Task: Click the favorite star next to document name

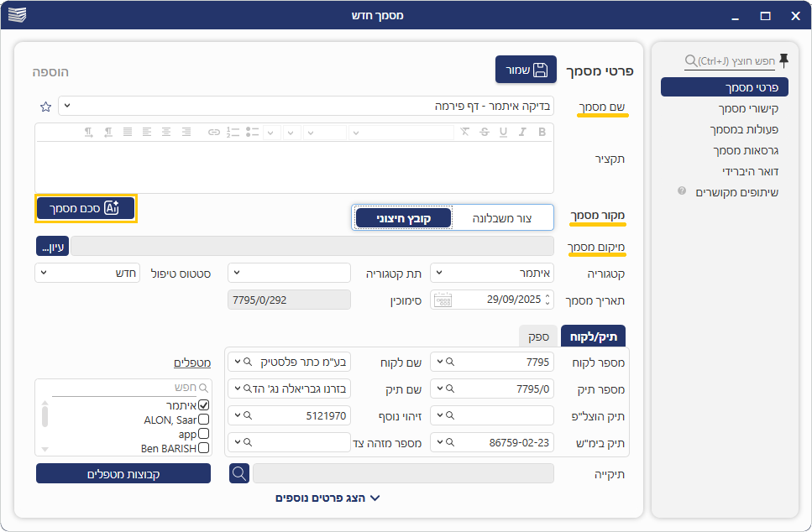Action: (x=45, y=107)
